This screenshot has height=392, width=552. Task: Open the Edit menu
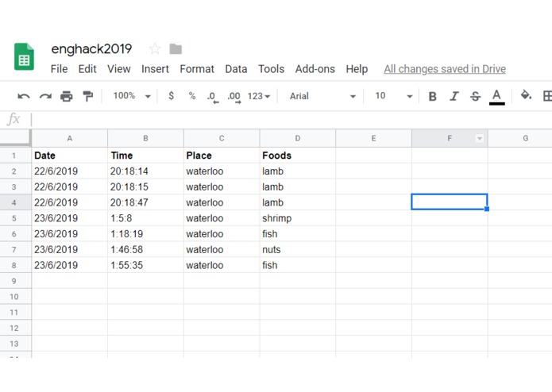87,69
